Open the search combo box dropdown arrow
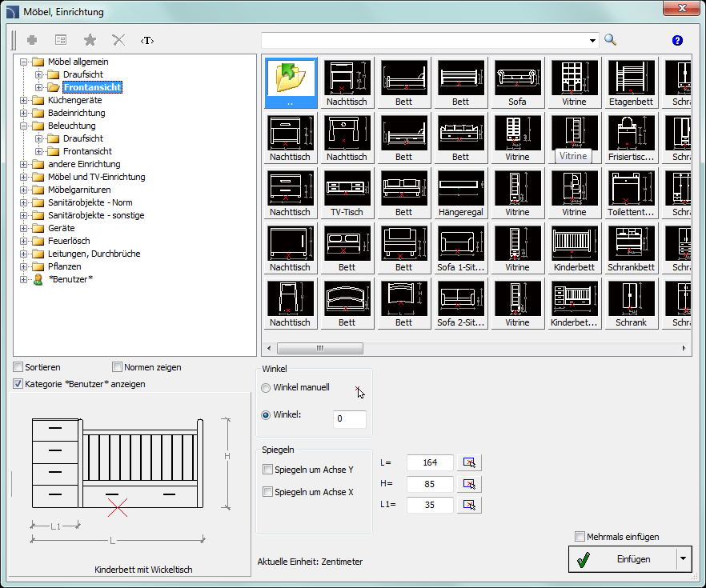Image resolution: width=706 pixels, height=588 pixels. click(592, 40)
